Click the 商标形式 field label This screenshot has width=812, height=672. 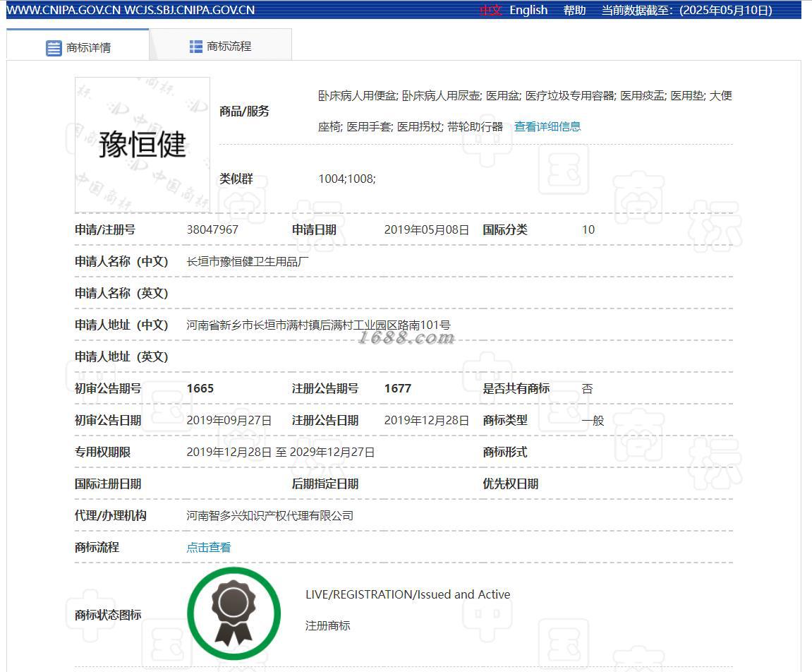coord(505,452)
